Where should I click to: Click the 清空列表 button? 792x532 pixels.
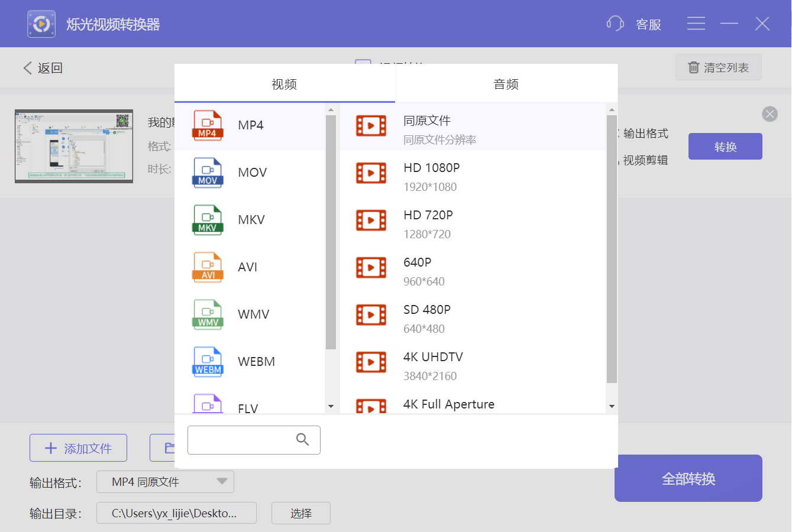tap(719, 67)
